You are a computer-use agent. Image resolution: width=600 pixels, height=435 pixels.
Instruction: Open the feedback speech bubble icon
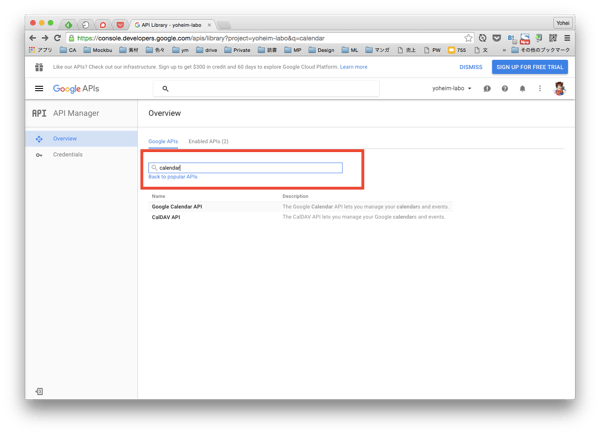pyautogui.click(x=487, y=88)
